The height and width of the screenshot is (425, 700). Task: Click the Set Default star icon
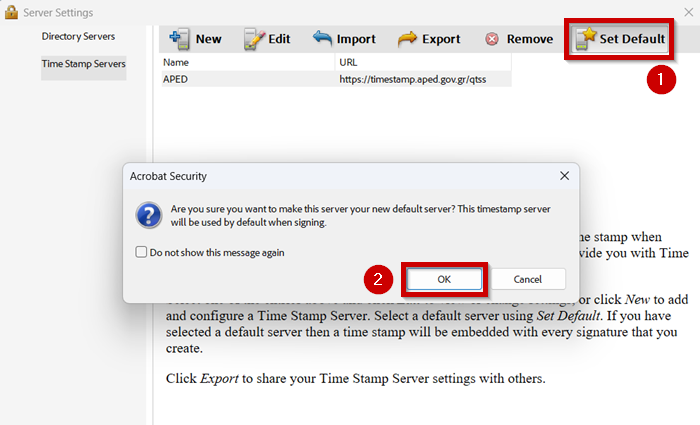click(584, 39)
